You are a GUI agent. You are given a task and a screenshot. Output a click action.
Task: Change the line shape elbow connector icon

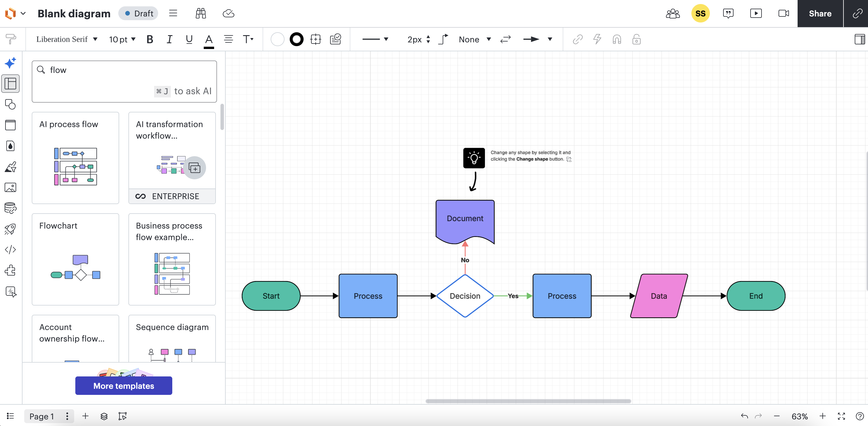tap(444, 39)
